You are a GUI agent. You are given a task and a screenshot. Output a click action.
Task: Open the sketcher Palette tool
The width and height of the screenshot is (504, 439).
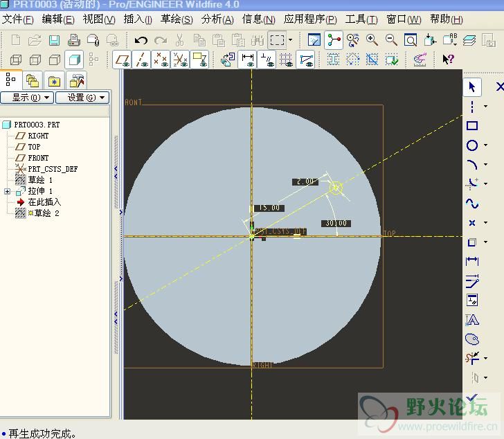tap(472, 339)
